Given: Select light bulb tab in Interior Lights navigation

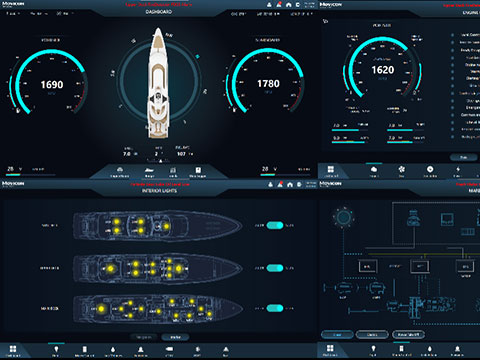Looking at the screenshot, I should 56,349.
